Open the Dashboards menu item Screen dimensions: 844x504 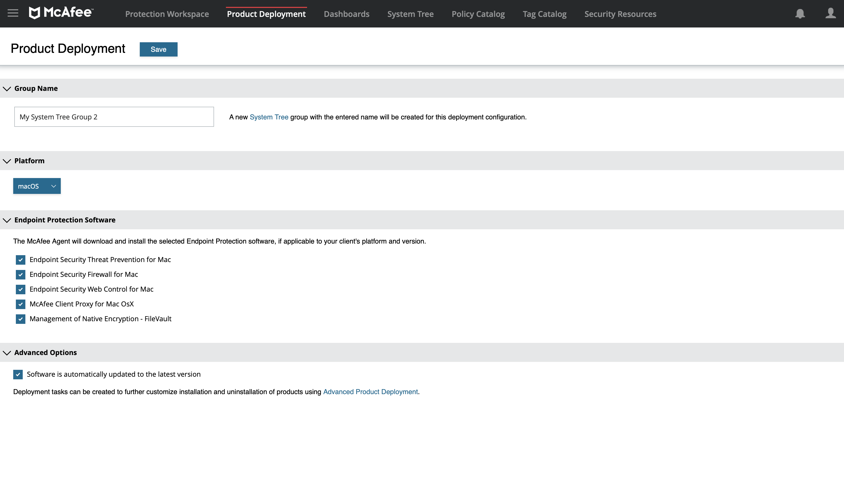[347, 14]
